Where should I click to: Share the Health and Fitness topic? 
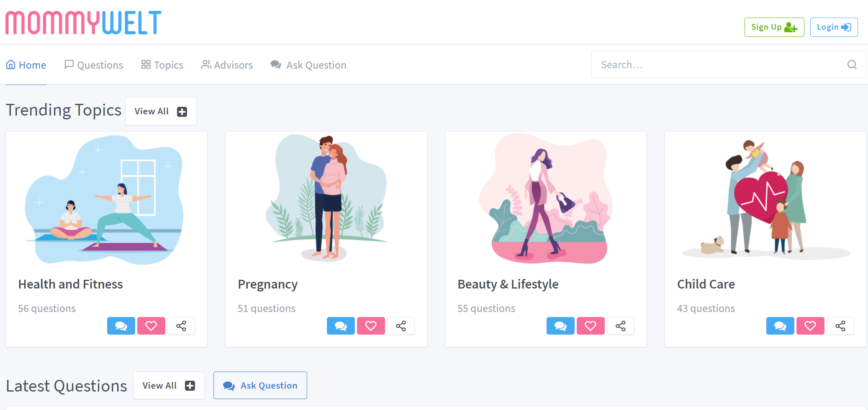[x=181, y=326]
